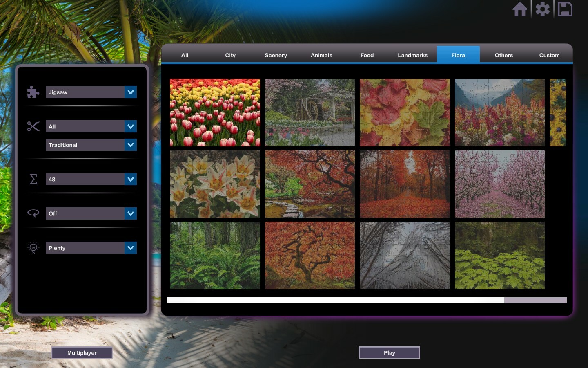Expand the Traditional cut style dropdown
The width and height of the screenshot is (588, 368).
[x=91, y=145]
